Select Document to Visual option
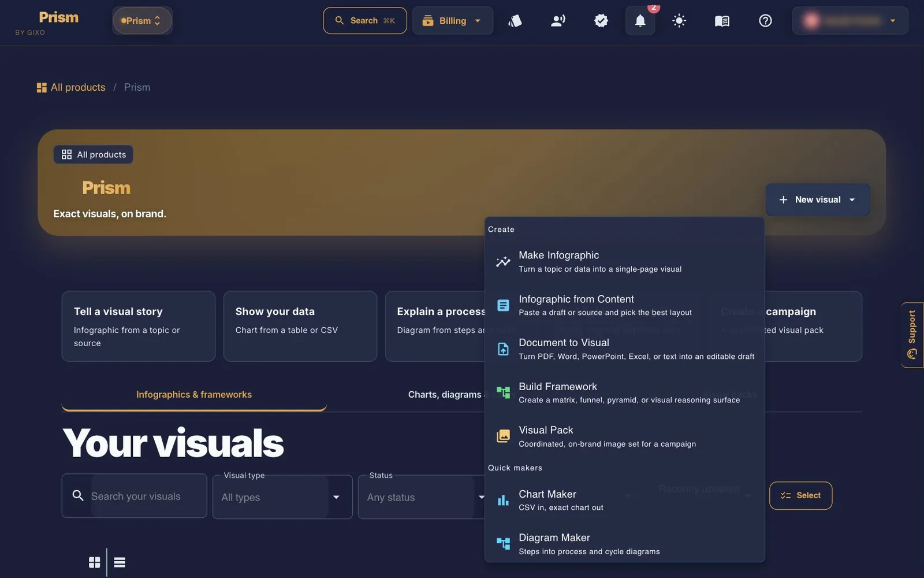924x578 pixels. [x=624, y=349]
